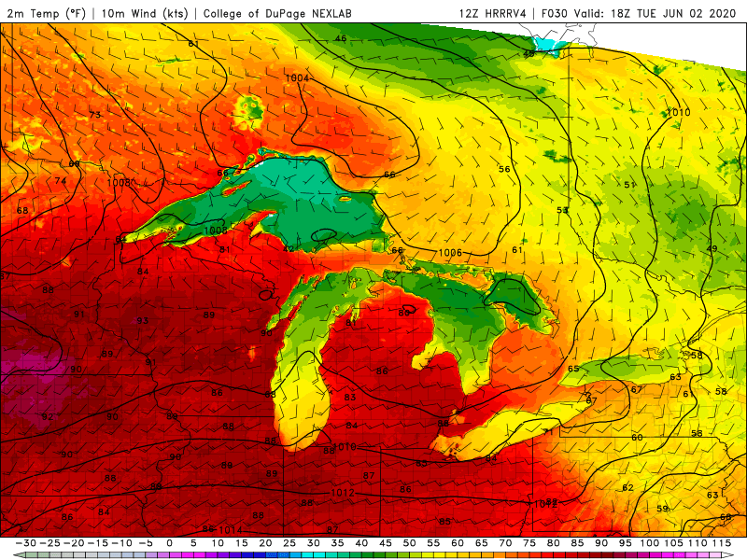
Task: Click the "College of DuPage NEXLAB" title text
Action: click(277, 13)
